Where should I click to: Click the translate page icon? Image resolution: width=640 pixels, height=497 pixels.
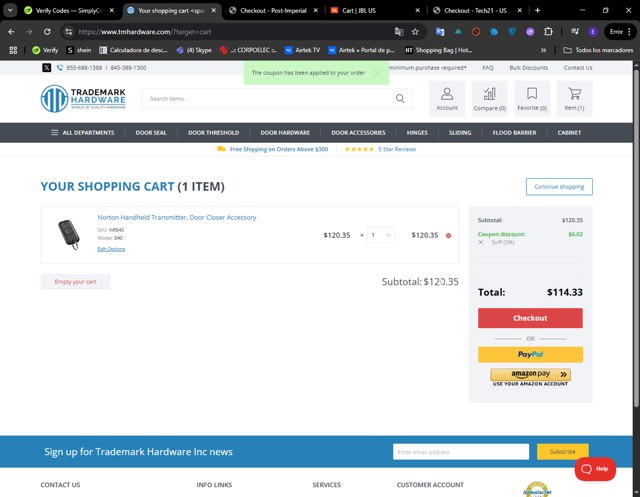(x=399, y=31)
